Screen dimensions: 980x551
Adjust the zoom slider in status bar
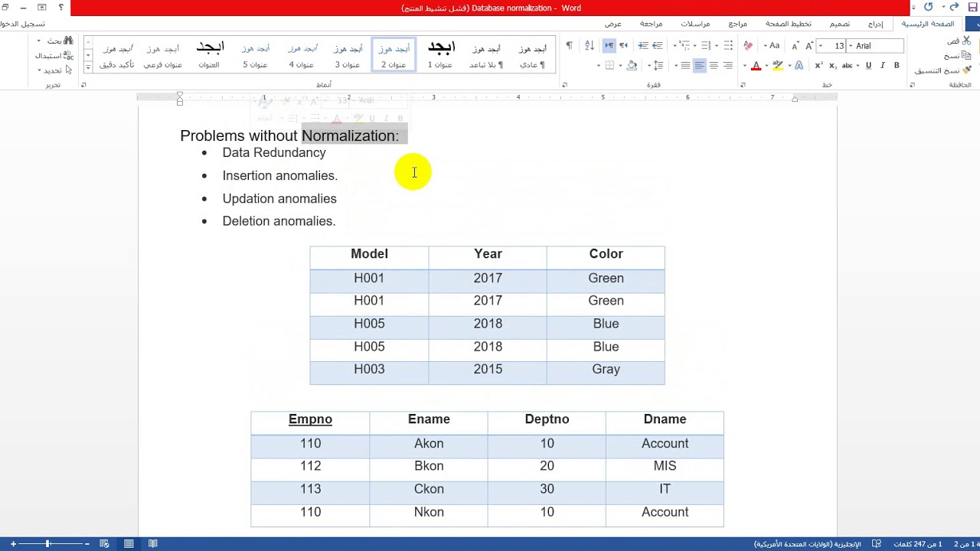coord(47,544)
